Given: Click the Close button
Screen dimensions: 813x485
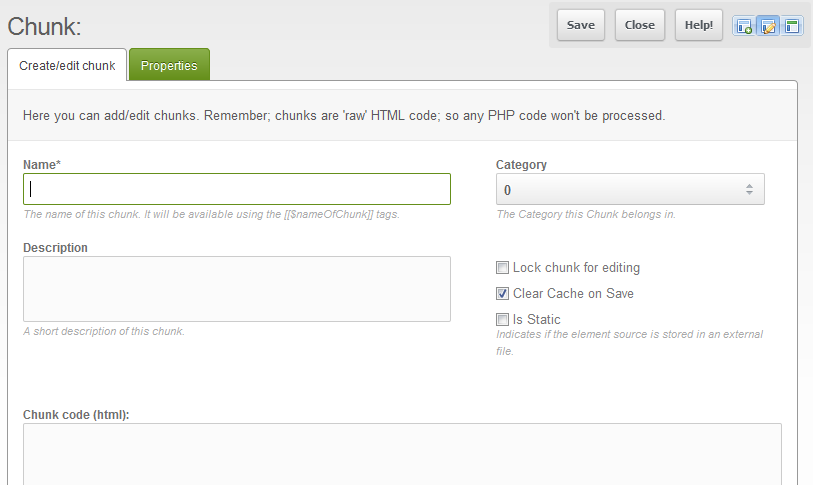Looking at the screenshot, I should point(640,26).
